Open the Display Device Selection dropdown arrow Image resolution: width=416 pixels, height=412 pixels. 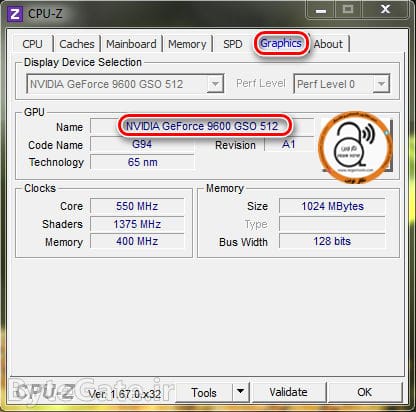215,84
